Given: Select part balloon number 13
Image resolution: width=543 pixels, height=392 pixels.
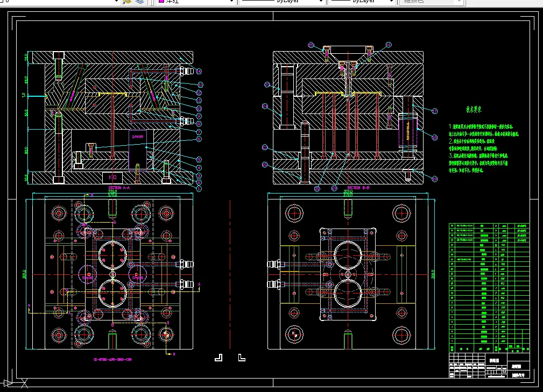Looking at the screenshot, I should 200,85.
